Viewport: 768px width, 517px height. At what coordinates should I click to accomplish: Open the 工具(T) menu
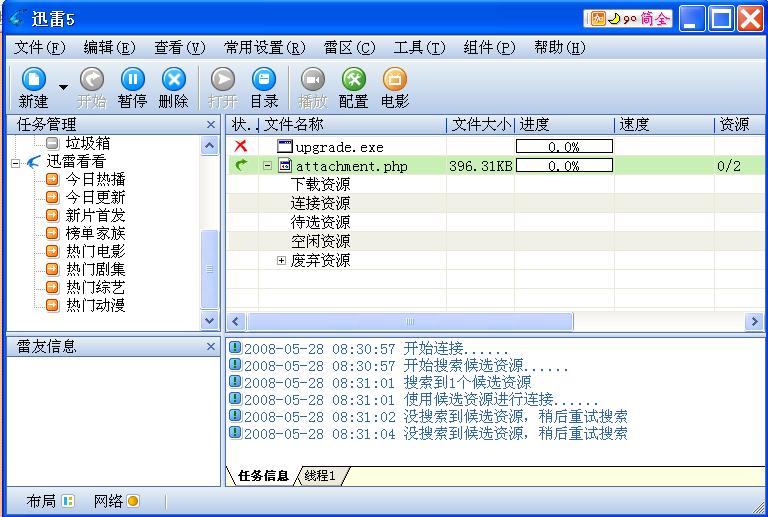[x=419, y=47]
